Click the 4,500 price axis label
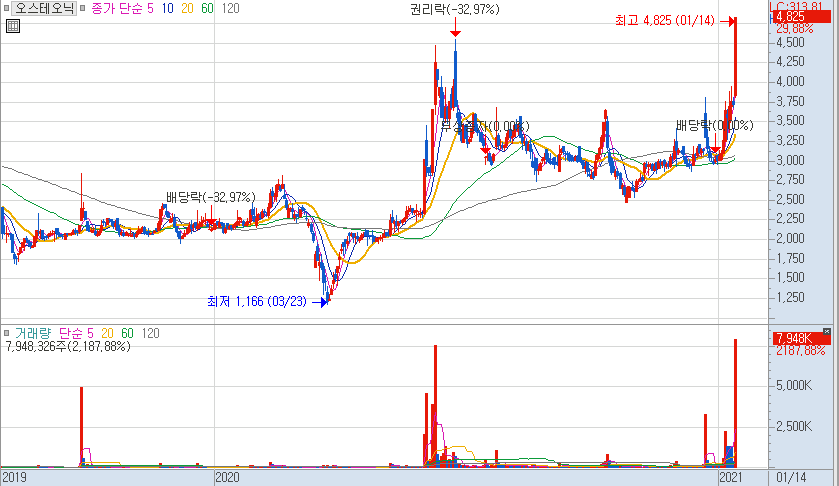Viewport: 839px width, 486px height. pos(790,42)
